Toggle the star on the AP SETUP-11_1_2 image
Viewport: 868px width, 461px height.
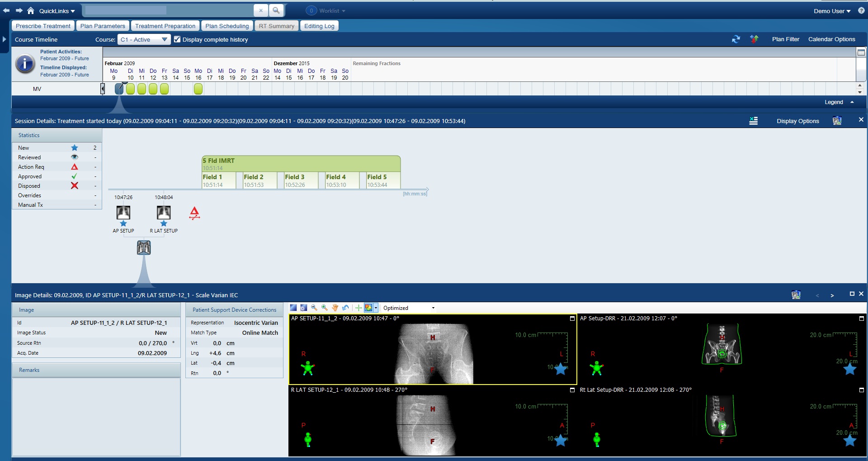click(x=561, y=369)
